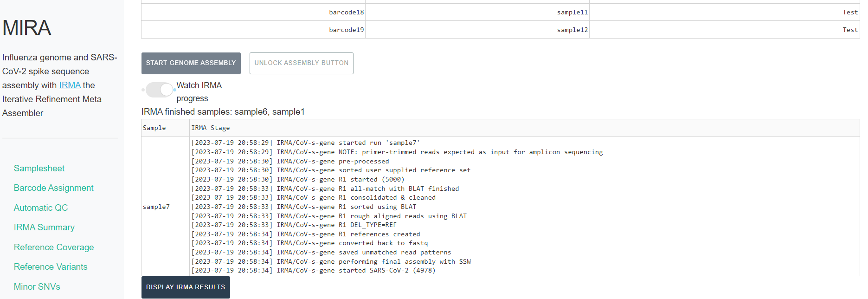Click the IRMA Stage column header

tap(211, 128)
